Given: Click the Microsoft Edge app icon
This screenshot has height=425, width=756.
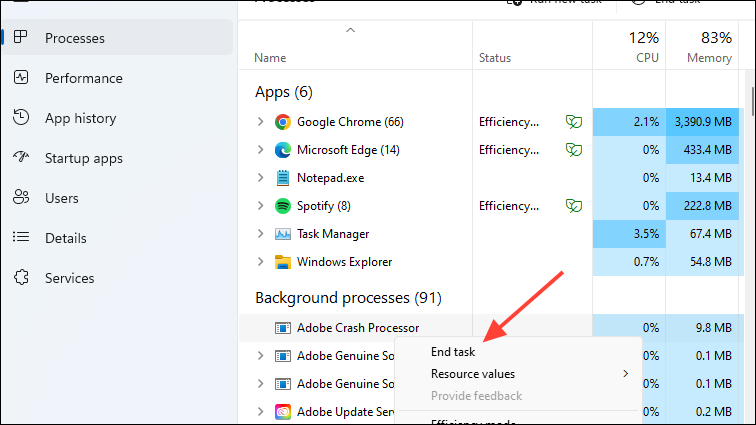Looking at the screenshot, I should tap(283, 150).
